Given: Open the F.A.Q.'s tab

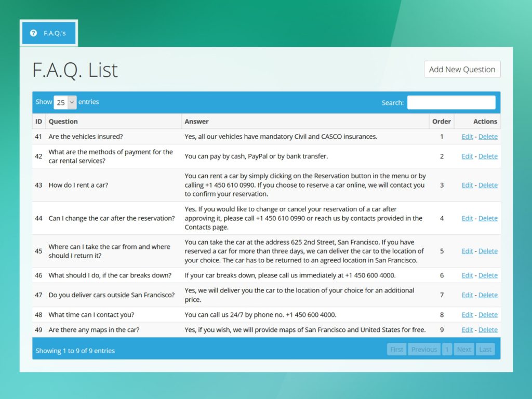Looking at the screenshot, I should click(x=49, y=33).
